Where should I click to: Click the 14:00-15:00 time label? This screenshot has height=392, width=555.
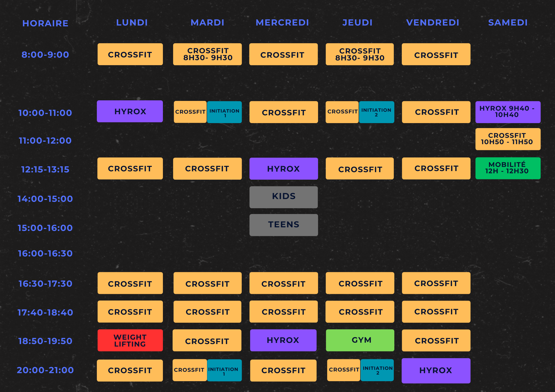(45, 199)
